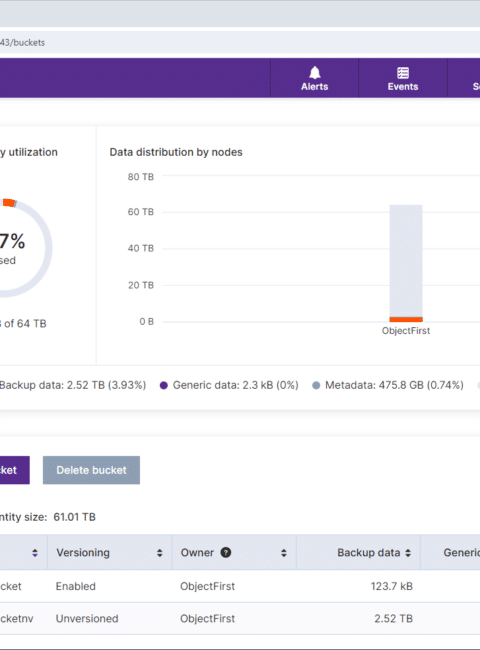Click the 'Enabled' versioning cell
480x650 pixels.
point(76,586)
